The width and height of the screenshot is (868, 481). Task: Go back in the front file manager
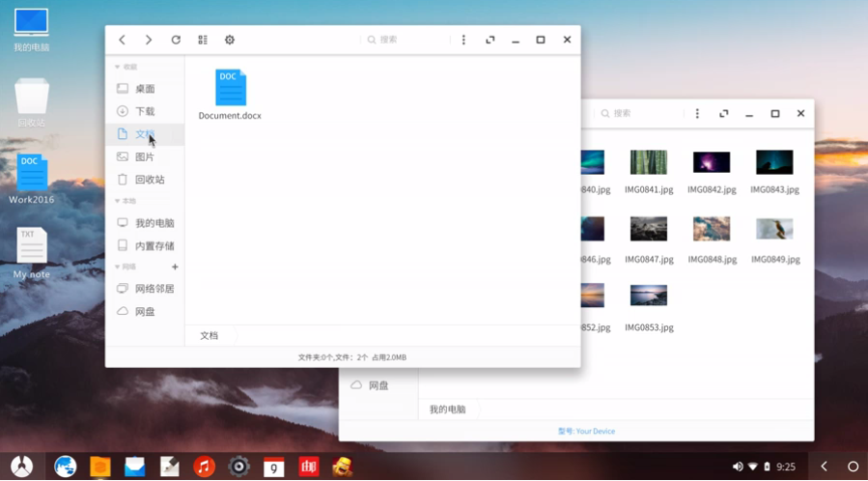(123, 40)
